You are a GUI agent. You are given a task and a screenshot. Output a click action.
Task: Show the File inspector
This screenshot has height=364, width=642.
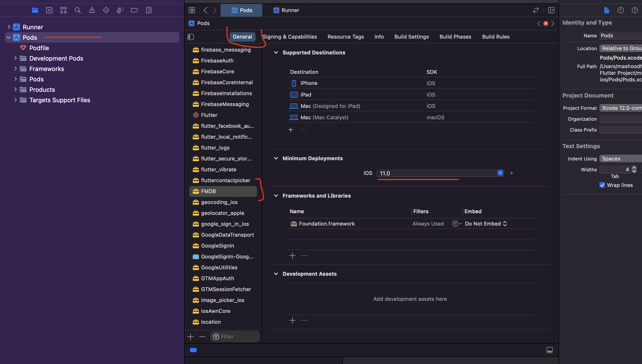(606, 10)
